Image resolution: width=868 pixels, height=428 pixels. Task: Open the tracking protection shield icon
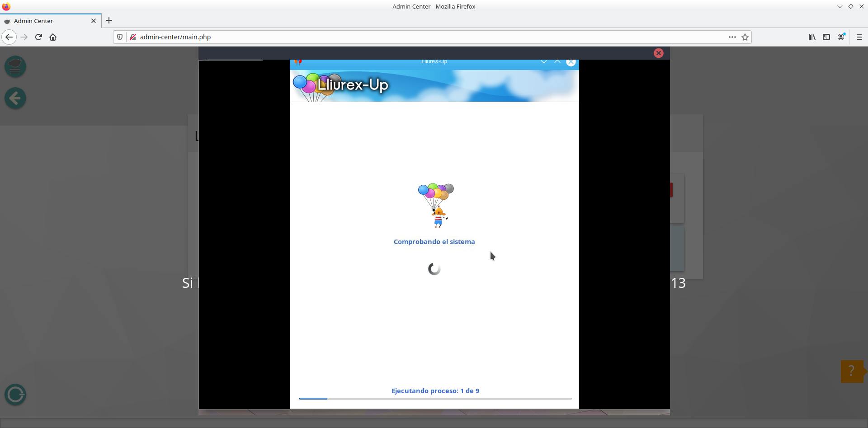coord(120,37)
